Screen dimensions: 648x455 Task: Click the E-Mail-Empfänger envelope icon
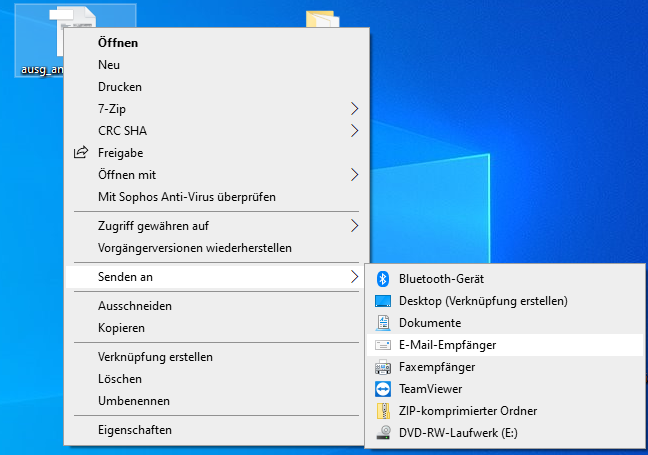click(x=382, y=345)
